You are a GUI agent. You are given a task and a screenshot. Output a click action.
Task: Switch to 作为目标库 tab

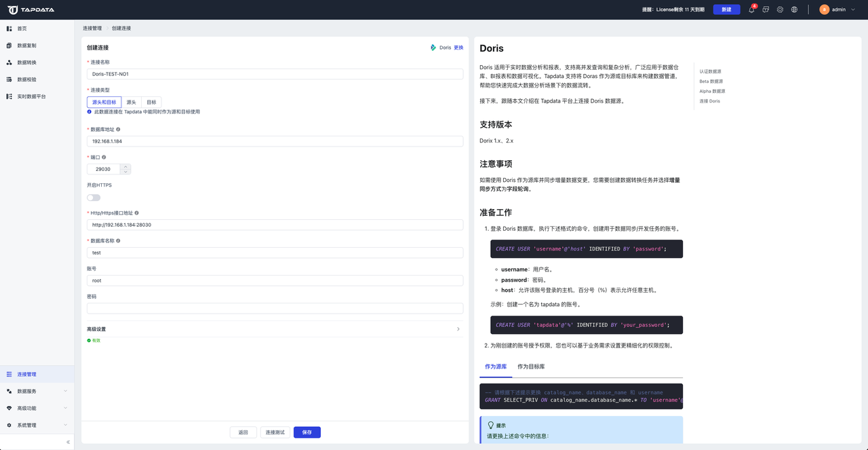pos(531,367)
